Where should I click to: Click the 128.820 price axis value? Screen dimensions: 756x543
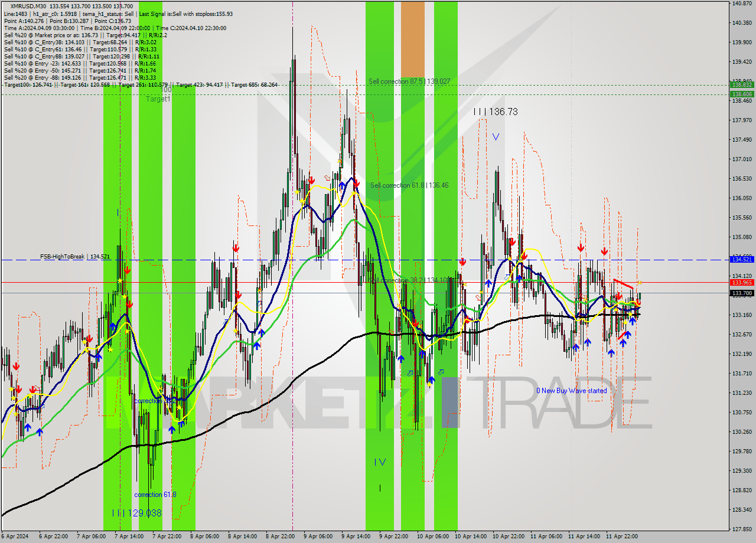tap(741, 490)
